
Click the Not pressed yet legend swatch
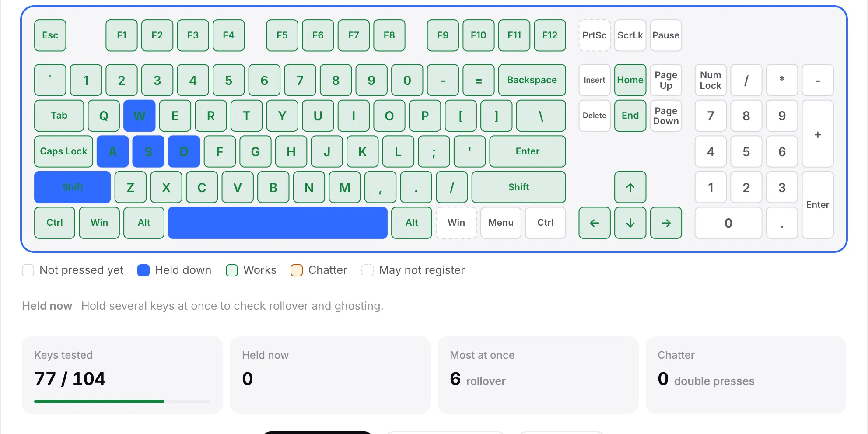pos(28,270)
